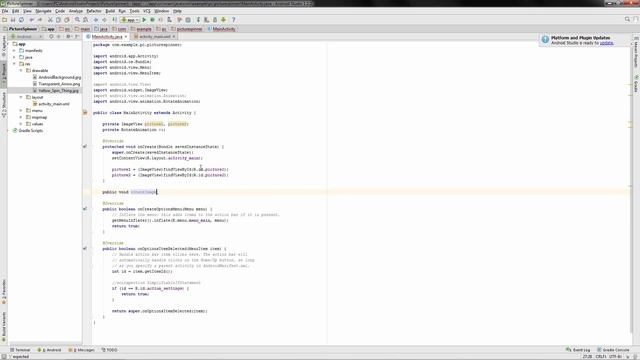The height and width of the screenshot is (360, 640).
Task: Open the Terminal tool window
Action: (x=20, y=350)
